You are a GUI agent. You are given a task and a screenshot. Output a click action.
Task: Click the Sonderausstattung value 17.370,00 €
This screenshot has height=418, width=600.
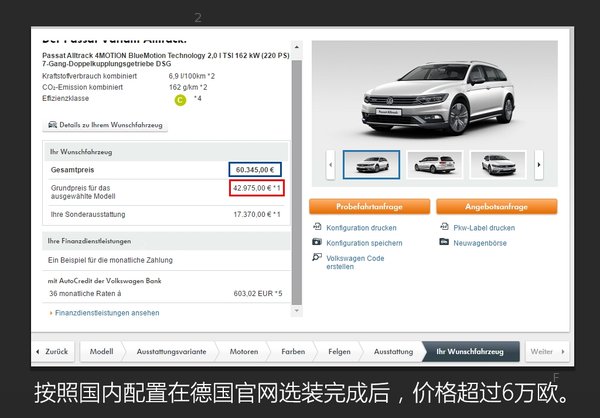pyautogui.click(x=257, y=214)
